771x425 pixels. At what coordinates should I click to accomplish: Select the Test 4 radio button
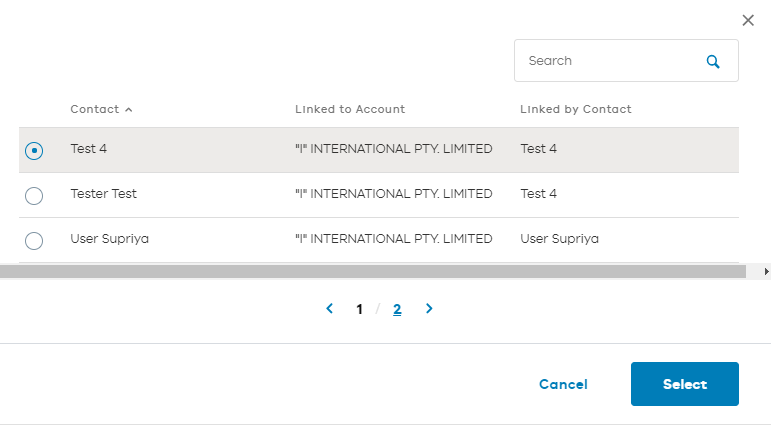34,150
